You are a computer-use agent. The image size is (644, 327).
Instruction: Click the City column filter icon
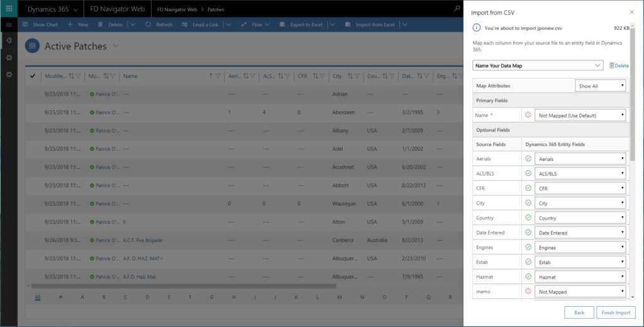(x=357, y=76)
